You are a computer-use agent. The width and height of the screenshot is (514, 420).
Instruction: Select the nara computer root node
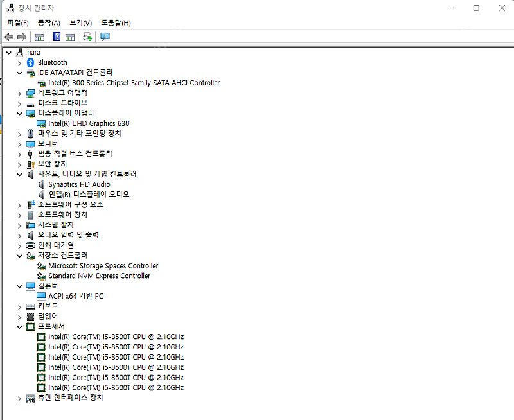point(33,52)
